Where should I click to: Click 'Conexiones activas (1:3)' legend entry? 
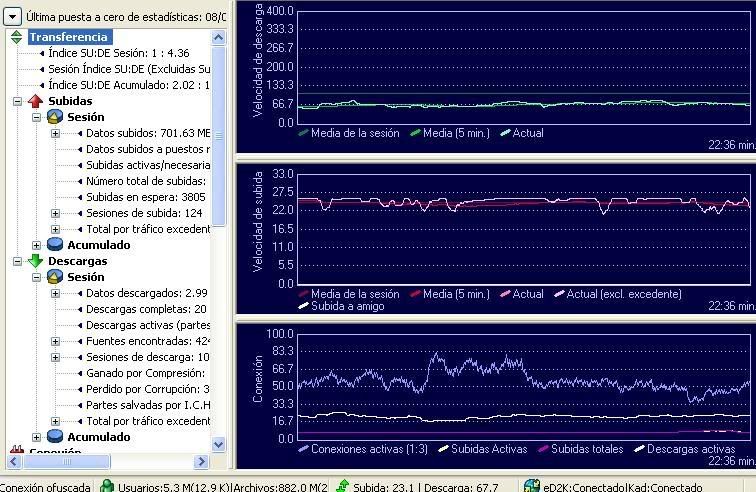click(x=363, y=449)
